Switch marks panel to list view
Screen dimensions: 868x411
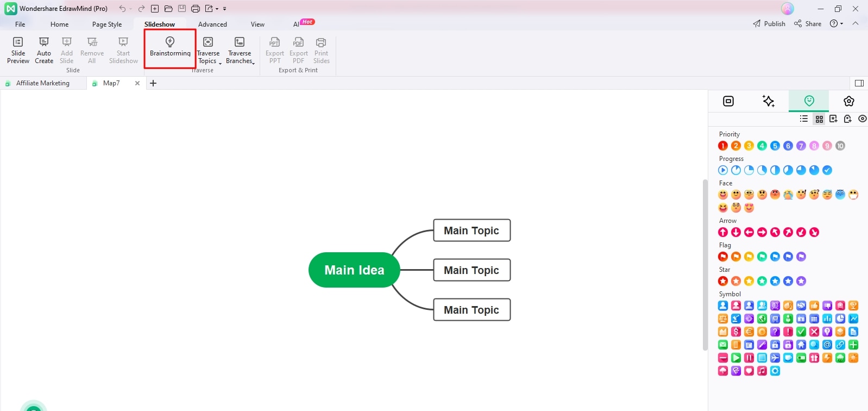click(804, 119)
